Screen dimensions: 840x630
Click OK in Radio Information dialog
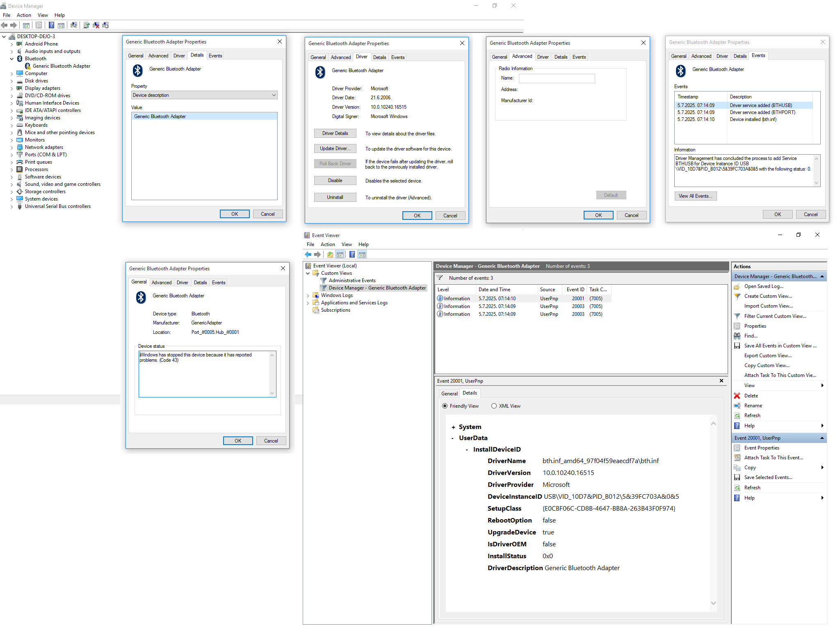coord(598,215)
